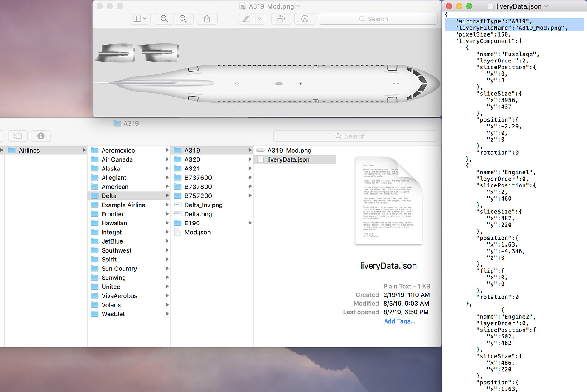Click the liveryData.json preview thumbnail
Viewport: 587px width, 392px height.
[388, 199]
